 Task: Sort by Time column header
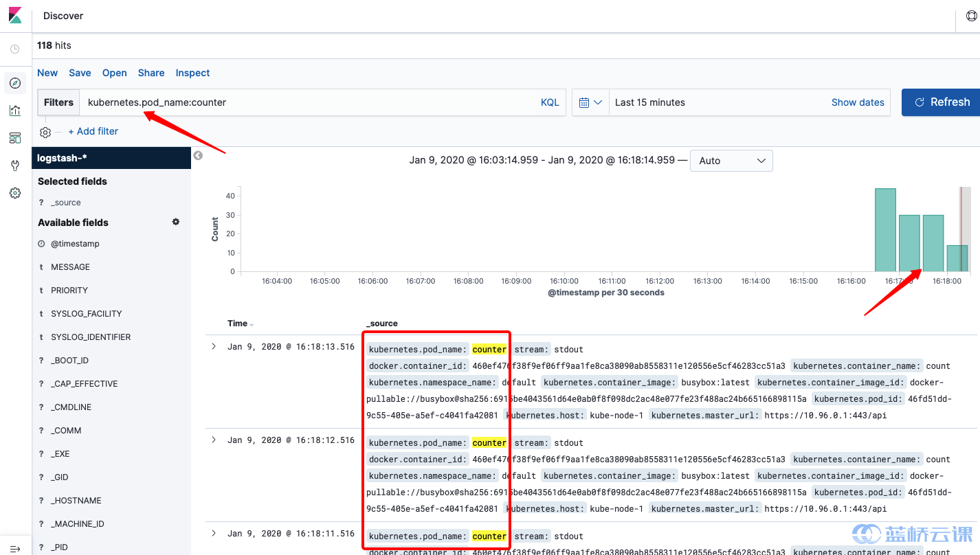coord(241,324)
